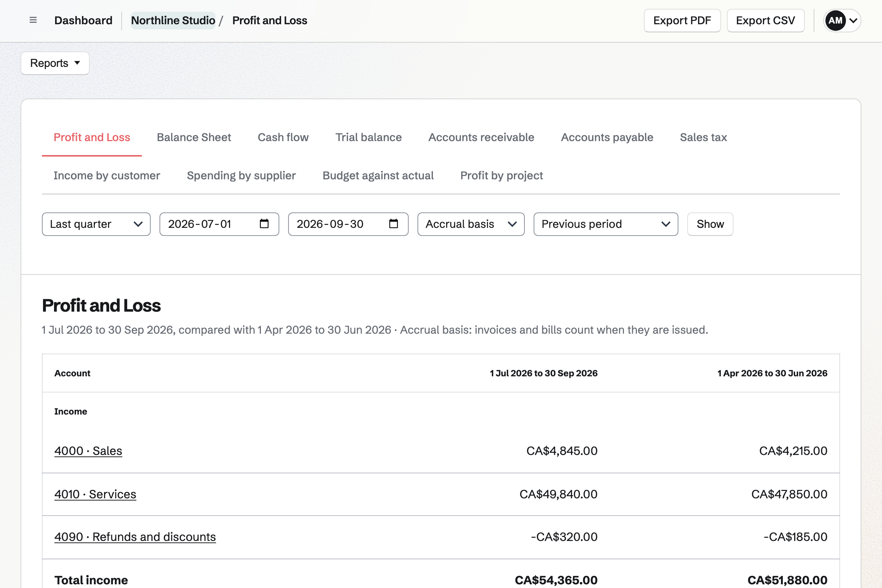This screenshot has width=882, height=588.
Task: Click the Export CSV button
Action: (766, 21)
